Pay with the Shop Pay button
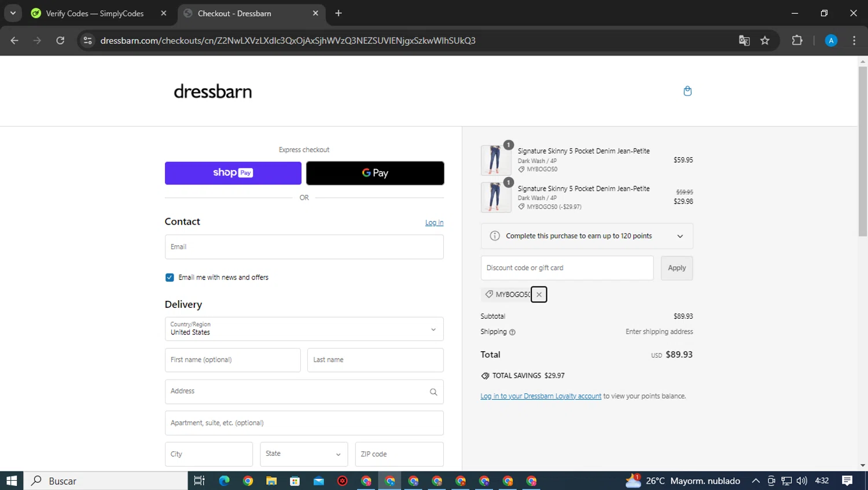This screenshot has height=490, width=868. pos(233,173)
